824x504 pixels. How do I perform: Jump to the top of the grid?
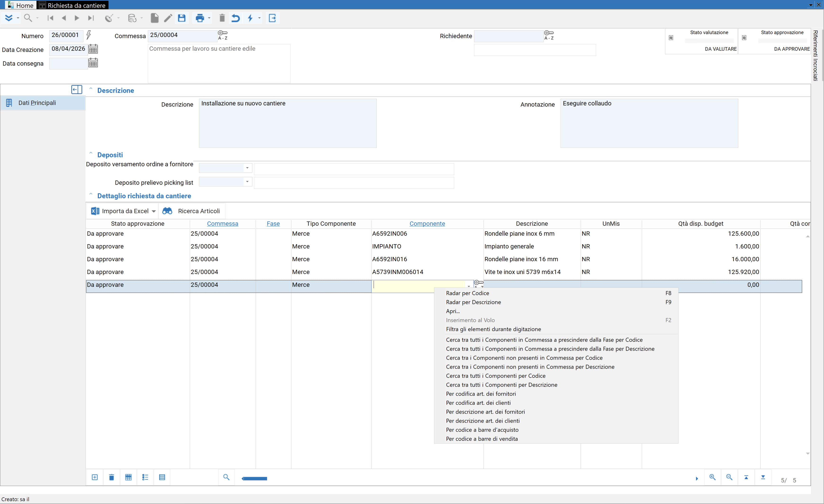[746, 477]
